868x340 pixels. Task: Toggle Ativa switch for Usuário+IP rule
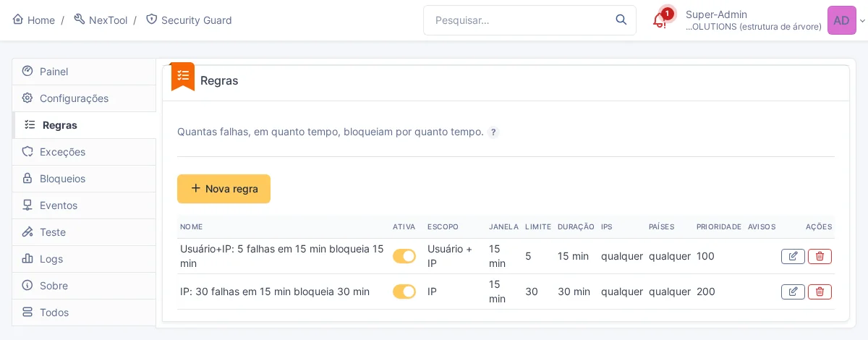[404, 256]
